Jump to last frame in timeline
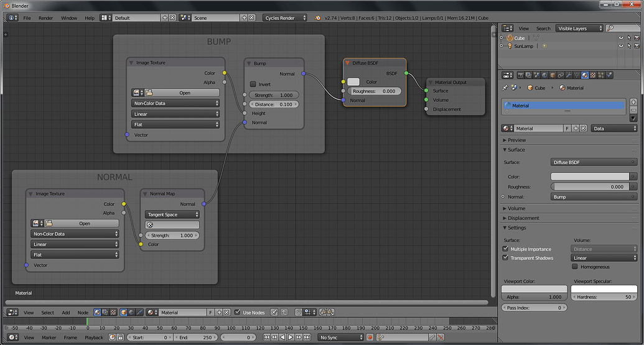The height and width of the screenshot is (345, 644). point(306,337)
